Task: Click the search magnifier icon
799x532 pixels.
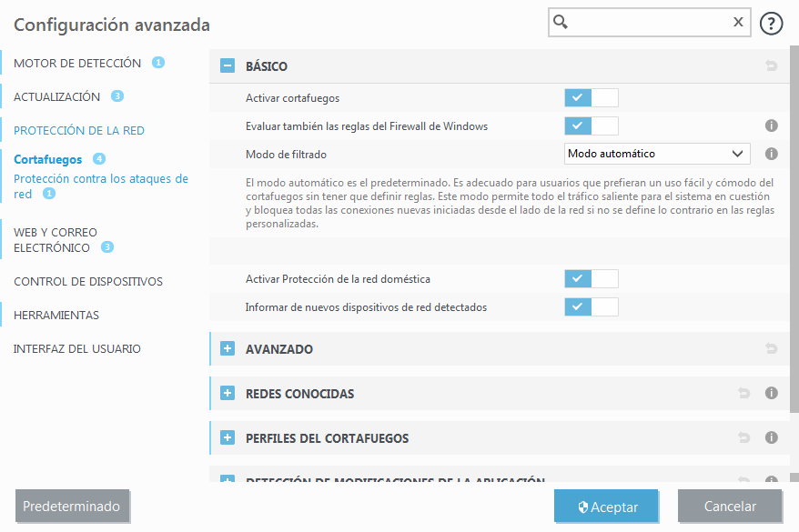Action: click(x=561, y=22)
